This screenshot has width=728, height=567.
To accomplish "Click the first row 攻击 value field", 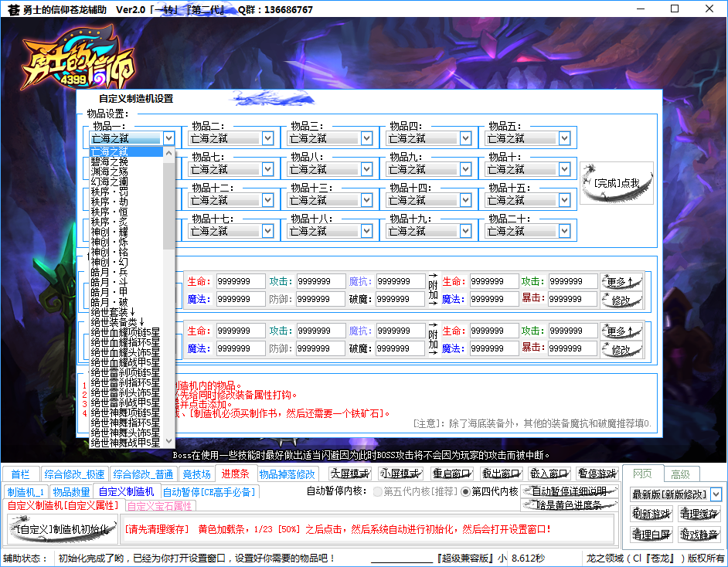I will click(x=321, y=281).
